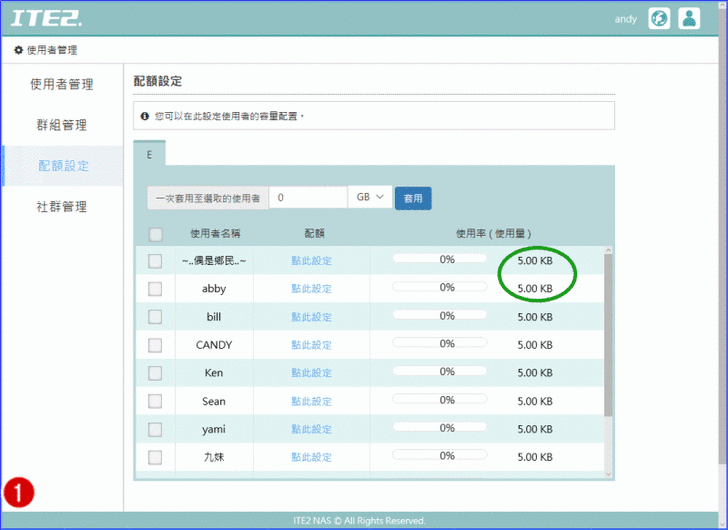The width and height of the screenshot is (728, 530).
Task: Click the quota amount input field
Action: click(x=308, y=198)
